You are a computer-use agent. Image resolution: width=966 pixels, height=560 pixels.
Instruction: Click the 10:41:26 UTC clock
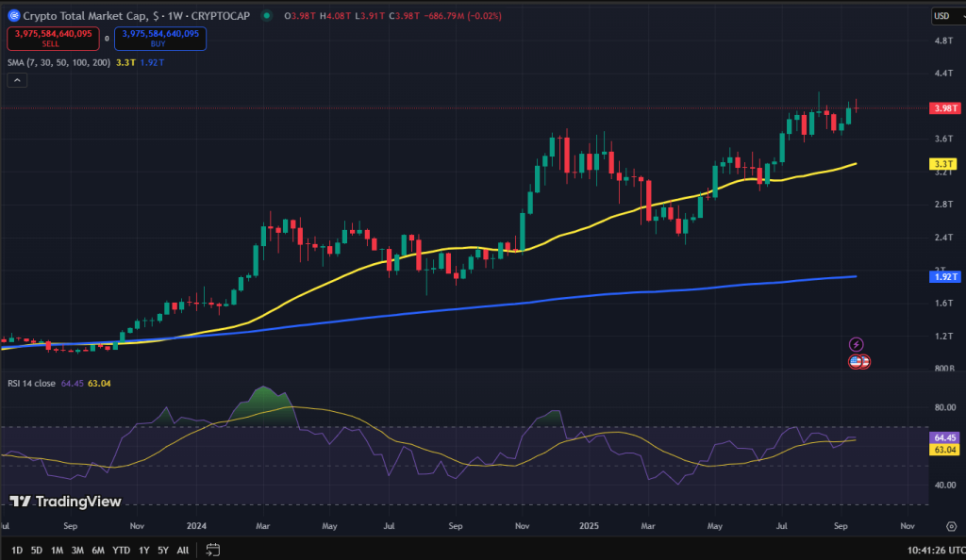(x=936, y=551)
